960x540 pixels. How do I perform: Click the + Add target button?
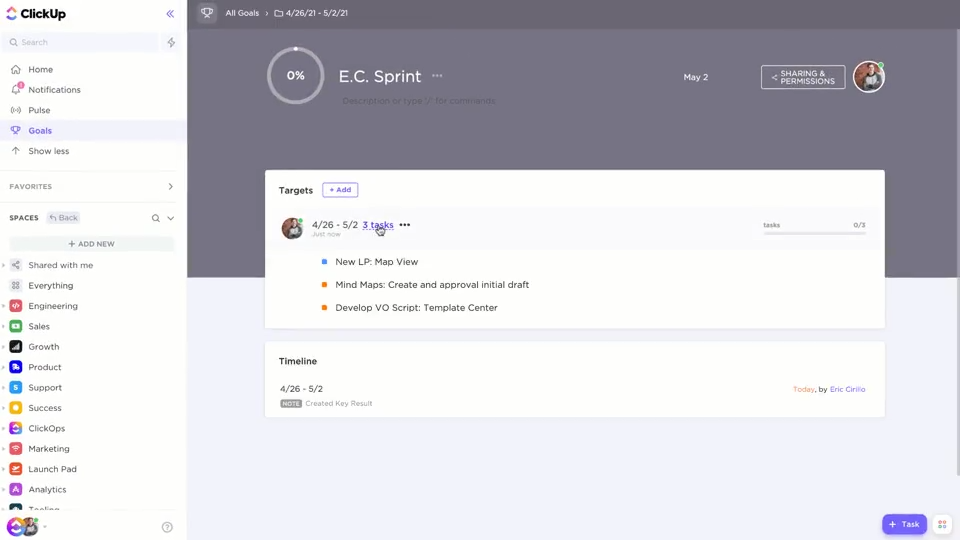[340, 190]
